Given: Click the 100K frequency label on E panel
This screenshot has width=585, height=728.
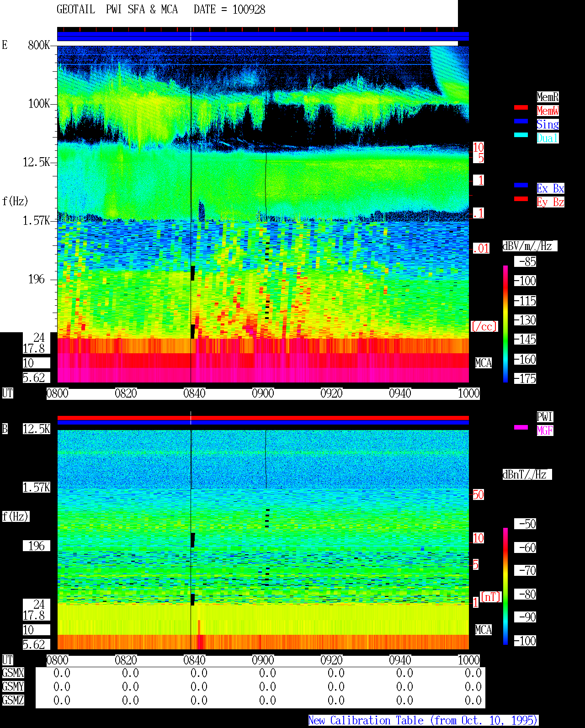Looking at the screenshot, I should (39, 104).
